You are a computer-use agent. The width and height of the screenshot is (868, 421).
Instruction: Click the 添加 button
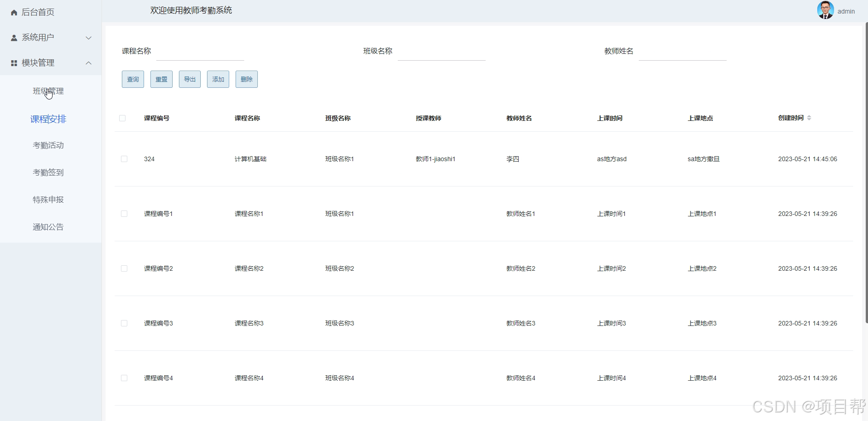pos(218,79)
